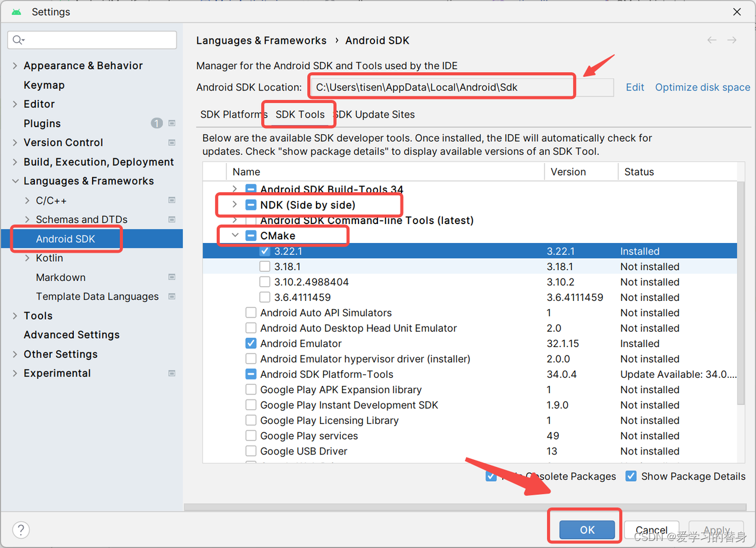This screenshot has width=756, height=548.
Task: Click version 32.1.15 cell
Action: tap(563, 343)
